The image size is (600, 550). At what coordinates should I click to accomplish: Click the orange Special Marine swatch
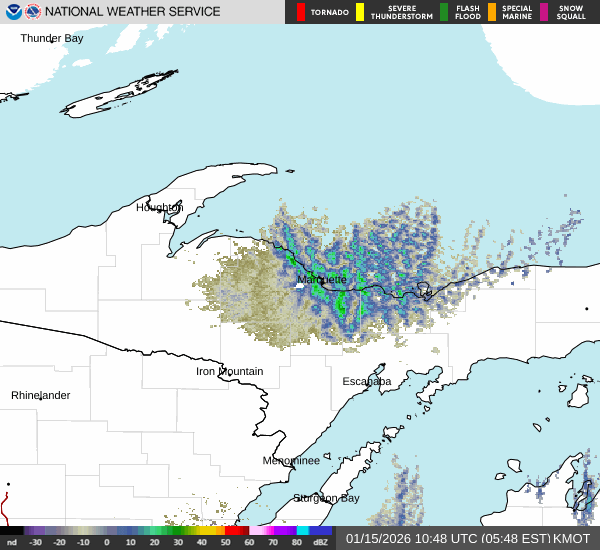point(492,12)
